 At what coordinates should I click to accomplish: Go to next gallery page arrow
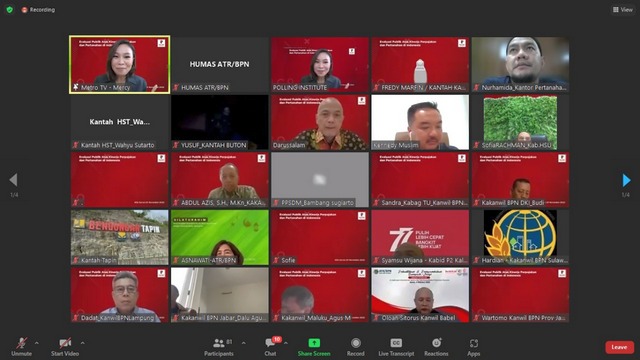pos(626,180)
